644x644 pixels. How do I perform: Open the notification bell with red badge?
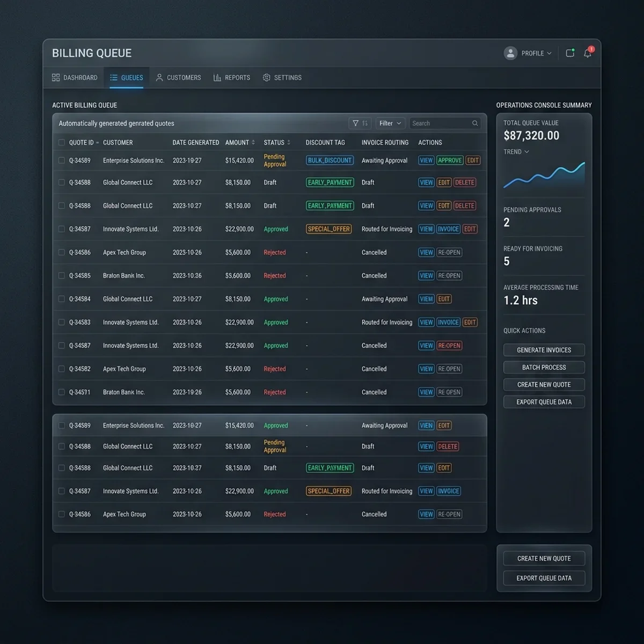click(x=588, y=53)
